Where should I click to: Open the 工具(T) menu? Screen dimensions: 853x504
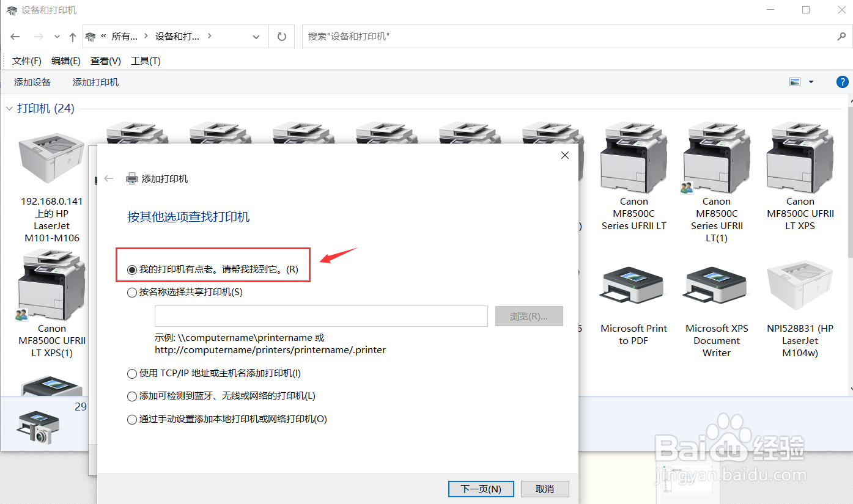click(146, 60)
